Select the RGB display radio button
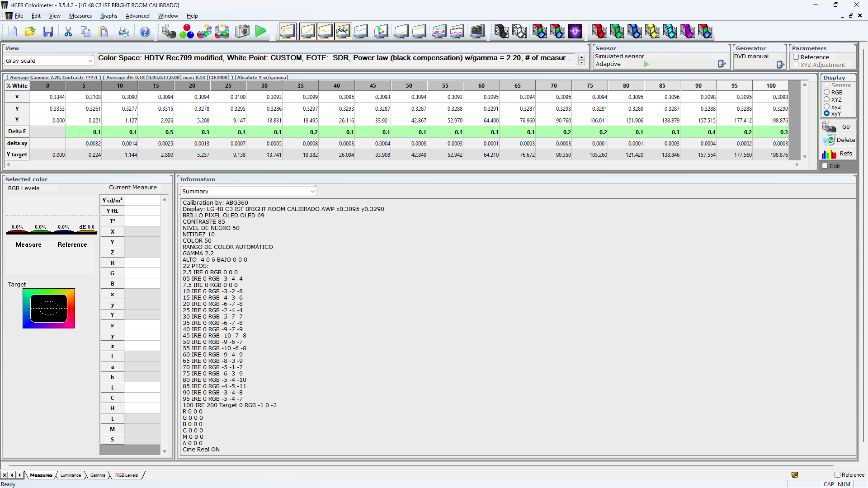 click(827, 92)
